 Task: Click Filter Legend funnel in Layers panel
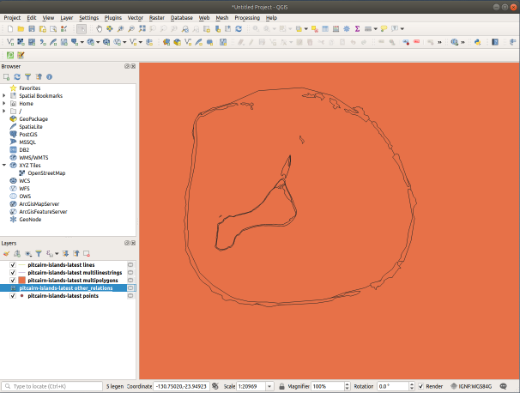tap(39, 254)
